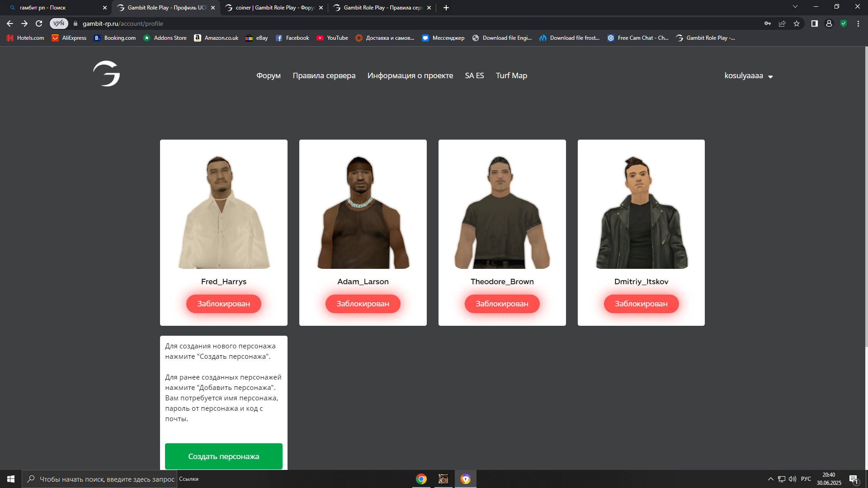Screen dimensions: 868x488
Task: Open the Turf Map link
Action: point(511,76)
